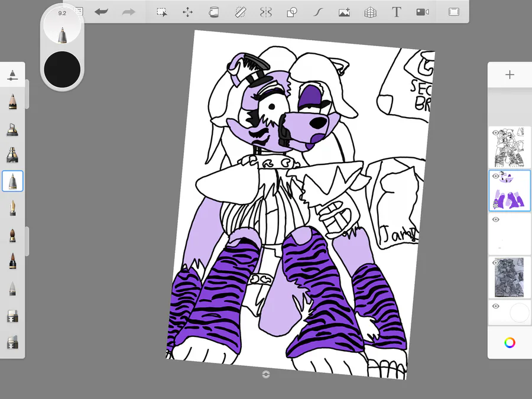
Task: Hide the top line-art layer via eye icon
Action: [x=496, y=133]
